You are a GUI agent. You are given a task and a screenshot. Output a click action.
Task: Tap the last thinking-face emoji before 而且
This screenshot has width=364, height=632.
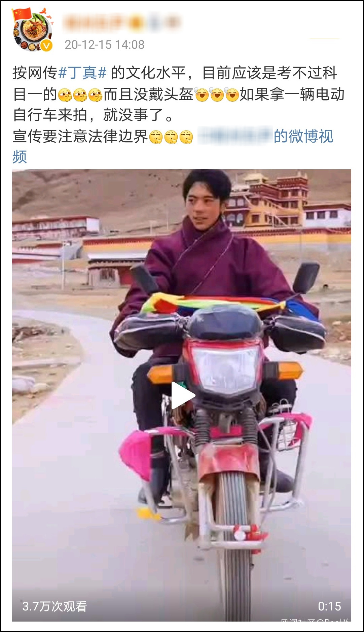[96, 95]
